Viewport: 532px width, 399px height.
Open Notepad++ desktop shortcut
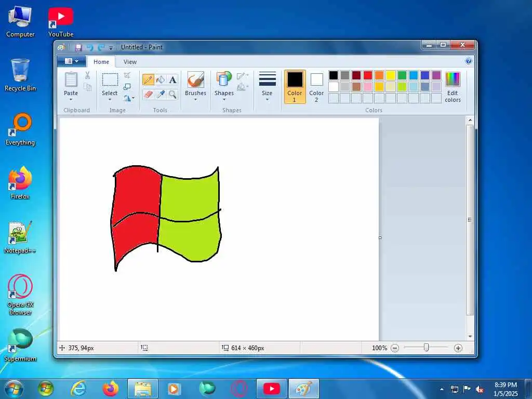[x=20, y=237]
